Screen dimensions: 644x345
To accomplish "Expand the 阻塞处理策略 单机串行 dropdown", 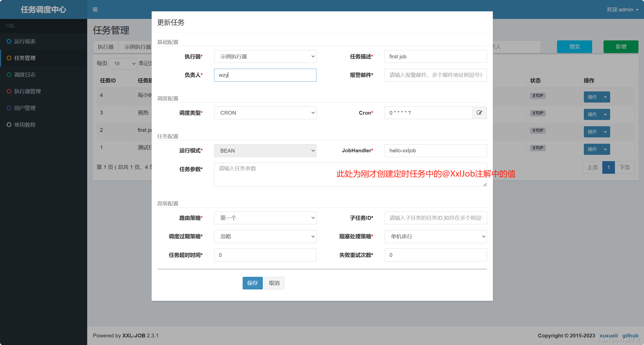I will coord(435,236).
